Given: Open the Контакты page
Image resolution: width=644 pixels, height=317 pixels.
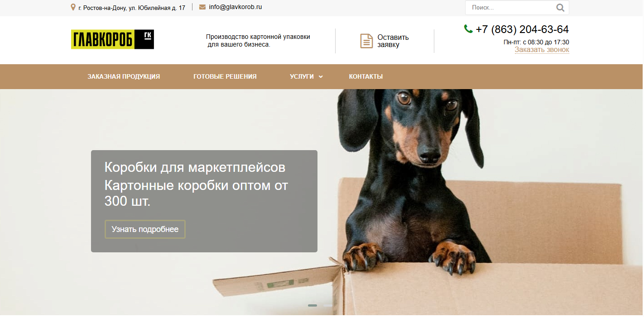Looking at the screenshot, I should tap(366, 76).
